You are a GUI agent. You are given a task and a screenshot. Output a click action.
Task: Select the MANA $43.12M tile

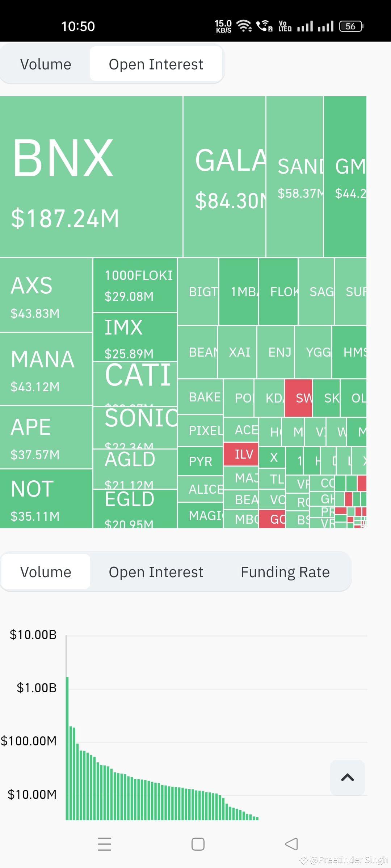click(46, 369)
